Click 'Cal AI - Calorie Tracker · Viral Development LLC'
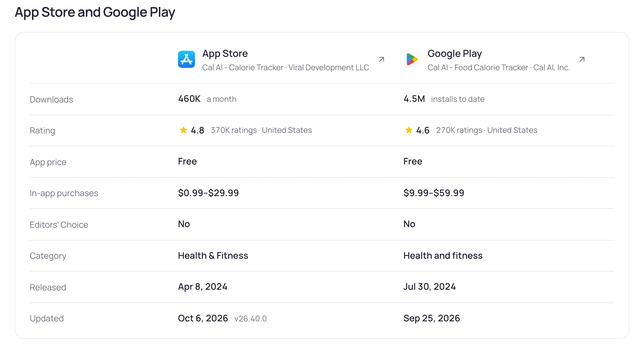 click(286, 67)
